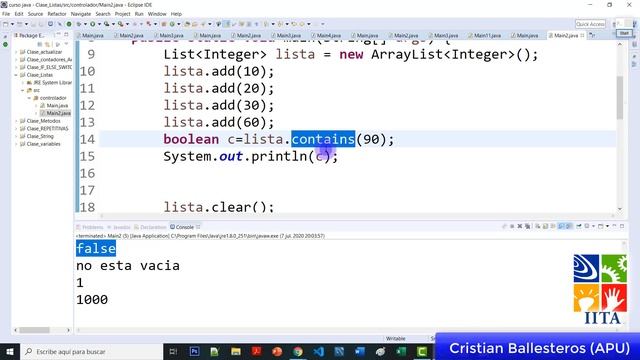Open the New file dropdown arrow

pyautogui.click(x=12, y=24)
